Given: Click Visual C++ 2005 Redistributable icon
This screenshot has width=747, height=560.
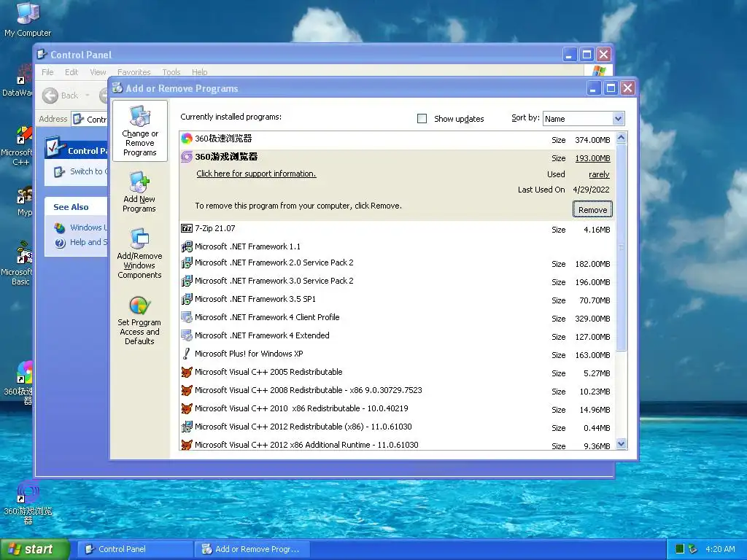Looking at the screenshot, I should coord(187,372).
